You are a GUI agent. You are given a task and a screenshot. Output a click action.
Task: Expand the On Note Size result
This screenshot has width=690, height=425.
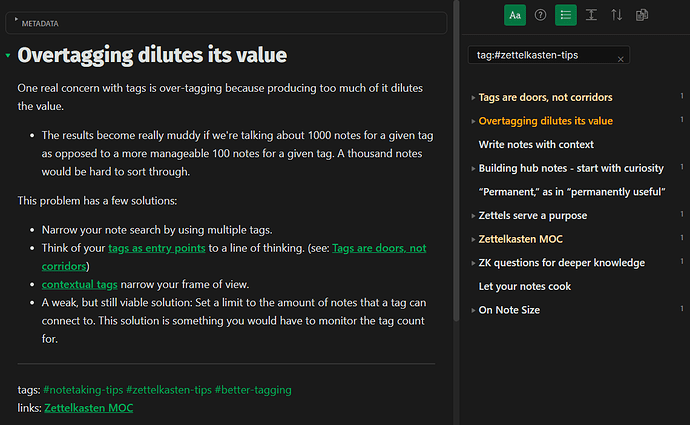coord(473,311)
